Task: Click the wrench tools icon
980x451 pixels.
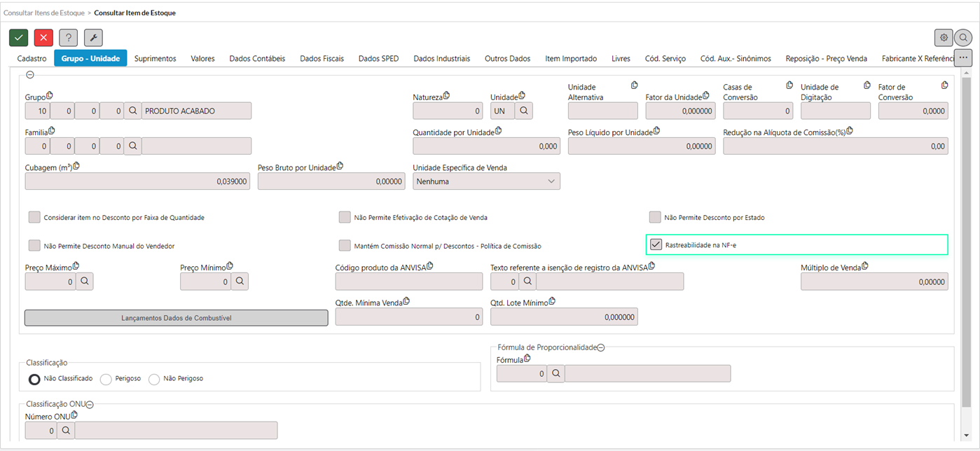Action: coord(93,38)
